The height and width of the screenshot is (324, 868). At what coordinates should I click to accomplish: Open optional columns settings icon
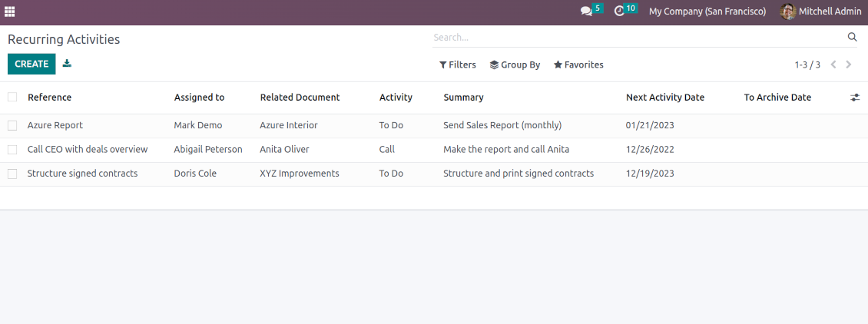(855, 98)
